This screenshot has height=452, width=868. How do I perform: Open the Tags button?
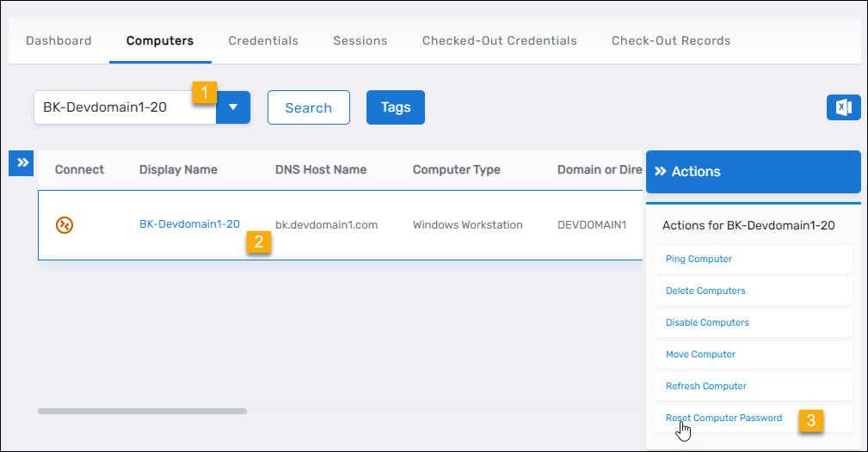click(396, 107)
